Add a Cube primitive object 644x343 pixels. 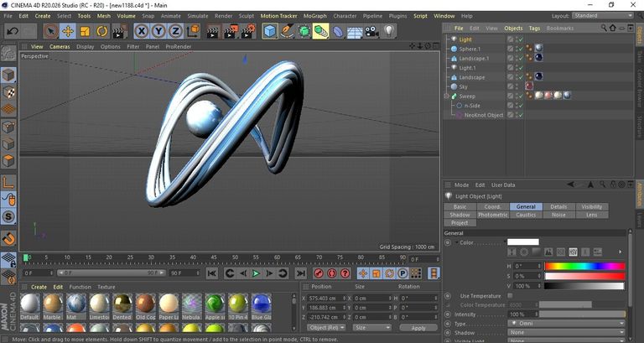pyautogui.click(x=270, y=31)
